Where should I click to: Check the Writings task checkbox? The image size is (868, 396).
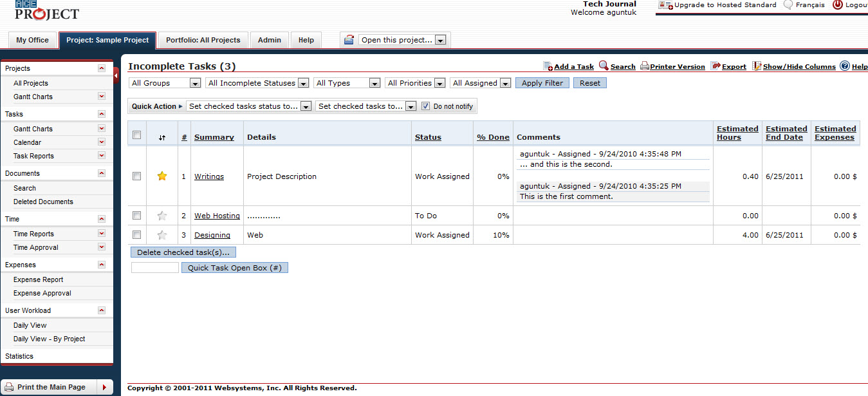(x=136, y=176)
